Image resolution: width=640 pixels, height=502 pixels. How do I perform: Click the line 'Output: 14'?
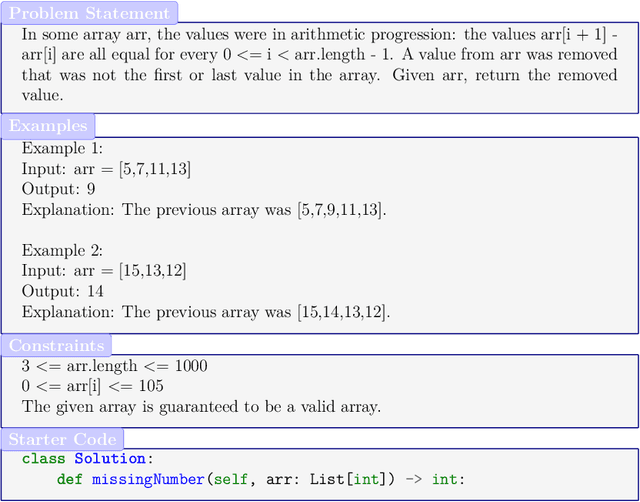pos(62,291)
